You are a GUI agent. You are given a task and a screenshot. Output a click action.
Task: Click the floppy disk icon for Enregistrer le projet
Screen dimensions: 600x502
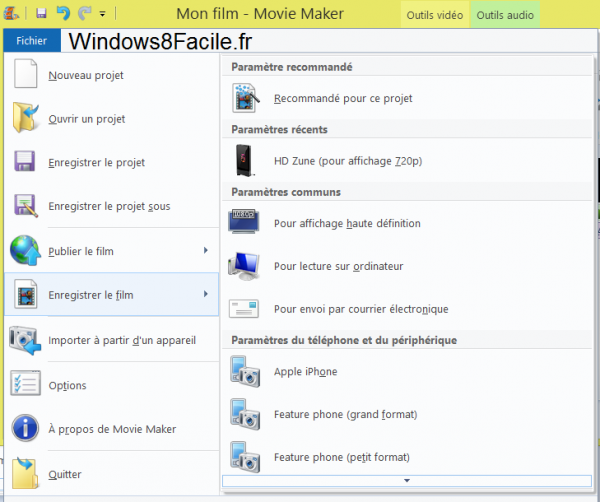(25, 161)
